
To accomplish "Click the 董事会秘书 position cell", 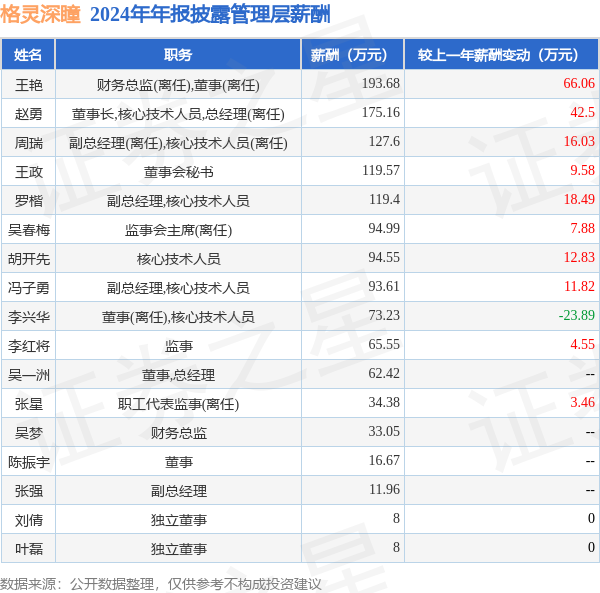I will 178,172.
